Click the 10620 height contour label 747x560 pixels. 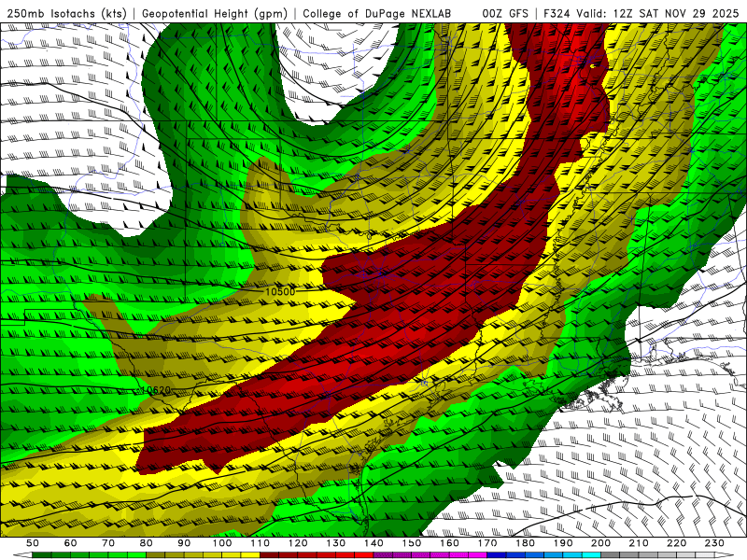[156, 390]
